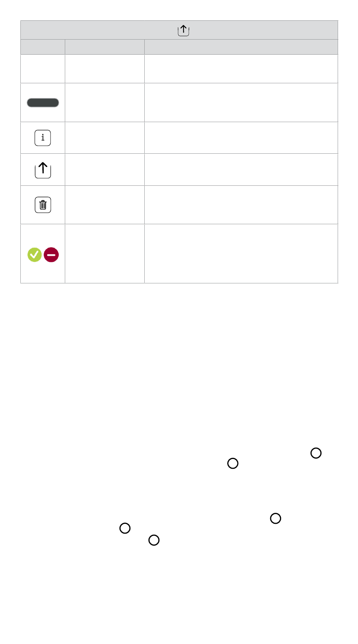Click the trash can delete icon
This screenshot has height=644, width=358.
pos(43,205)
